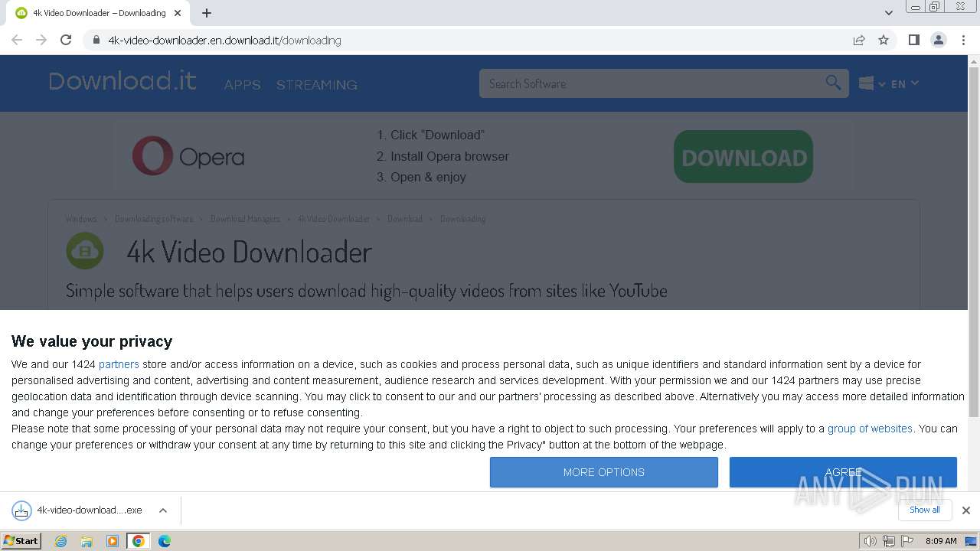This screenshot has height=551, width=980.
Task: Click the 8:09 AM system clock
Action: coord(941,541)
